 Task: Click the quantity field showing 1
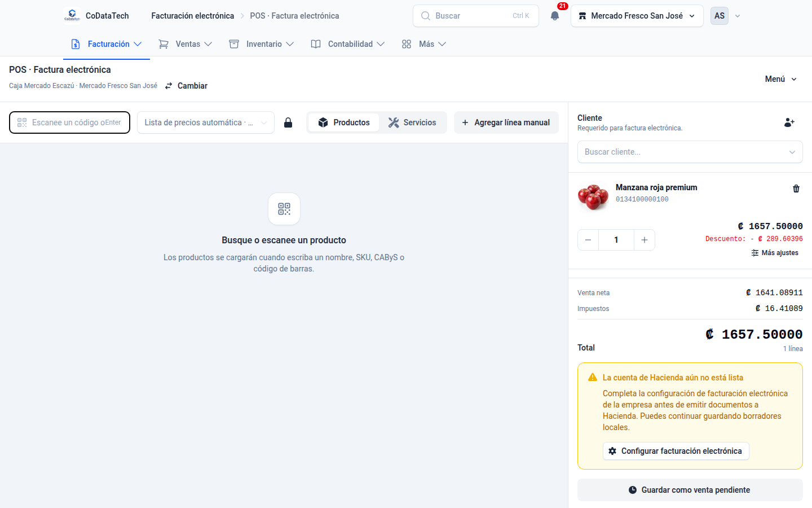tap(616, 240)
